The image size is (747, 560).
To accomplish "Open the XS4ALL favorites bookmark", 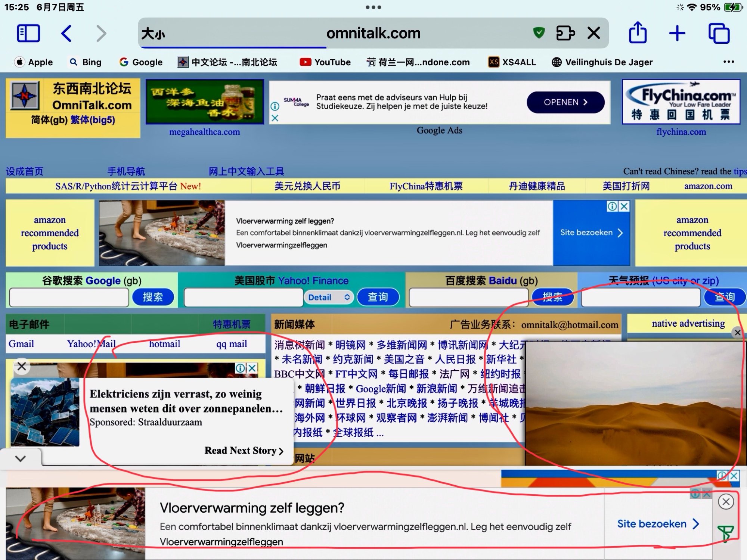I will 512,62.
